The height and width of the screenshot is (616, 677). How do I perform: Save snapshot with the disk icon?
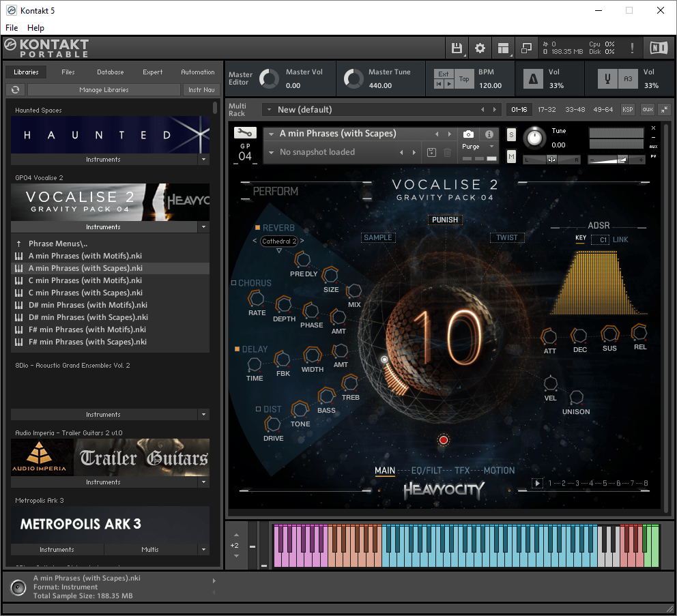coord(431,152)
